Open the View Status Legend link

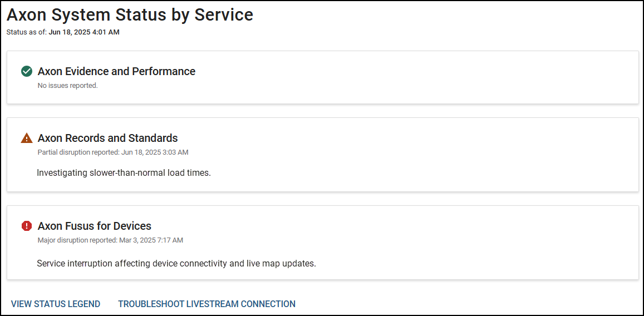coord(56,304)
